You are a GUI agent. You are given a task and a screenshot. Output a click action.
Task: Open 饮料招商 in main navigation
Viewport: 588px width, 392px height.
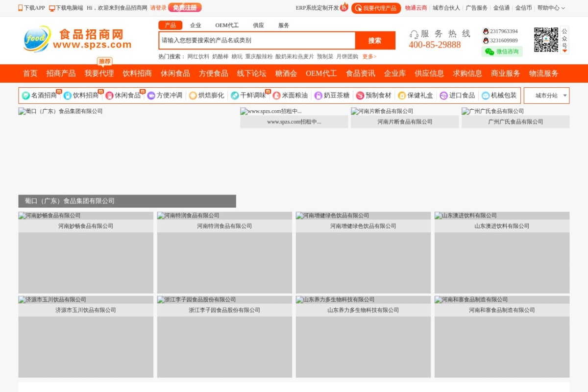[x=137, y=73]
